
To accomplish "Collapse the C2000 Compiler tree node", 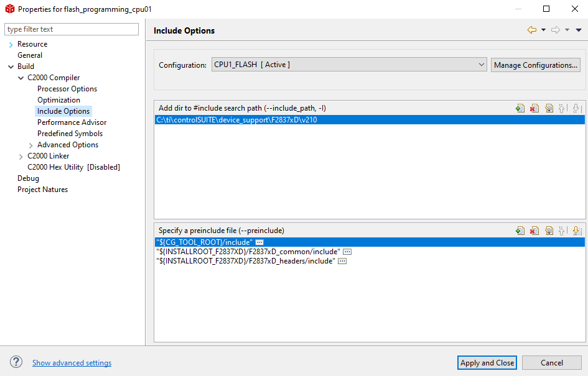I will click(21, 77).
